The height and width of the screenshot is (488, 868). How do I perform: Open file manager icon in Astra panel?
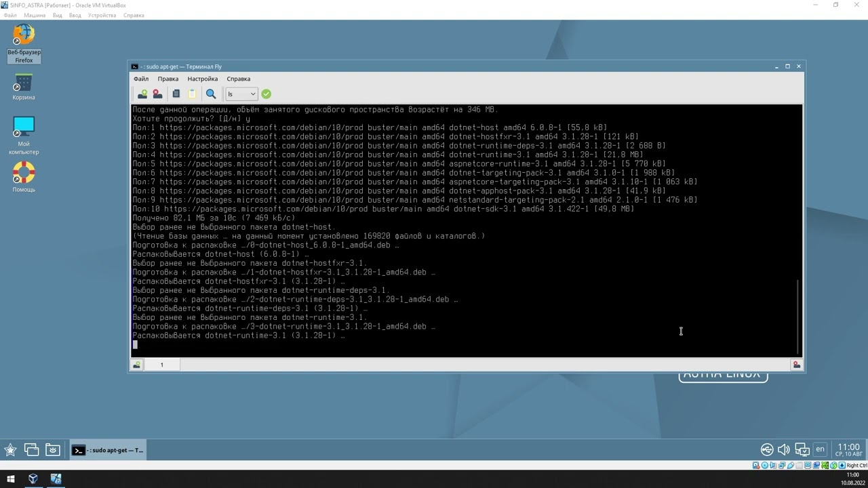[53, 449]
